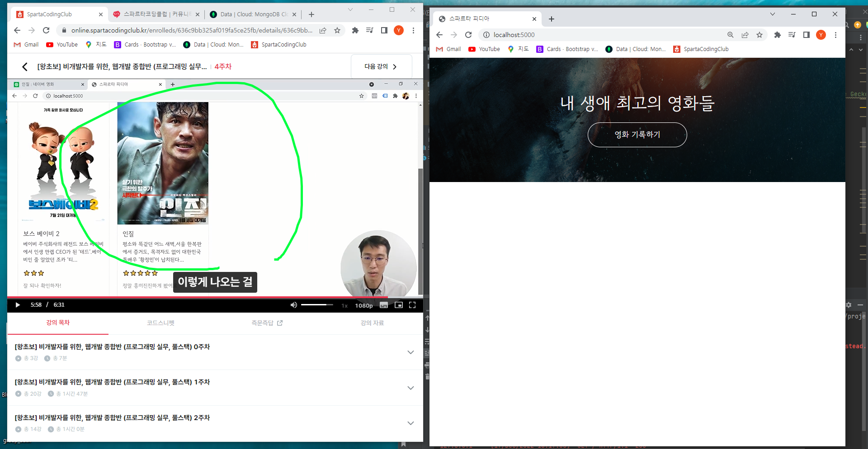Open extensions puzzle icon in left Chrome
868x449 pixels.
point(355,30)
